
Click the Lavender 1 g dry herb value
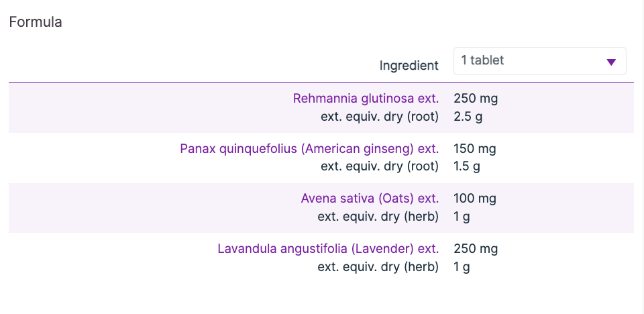pyautogui.click(x=462, y=267)
